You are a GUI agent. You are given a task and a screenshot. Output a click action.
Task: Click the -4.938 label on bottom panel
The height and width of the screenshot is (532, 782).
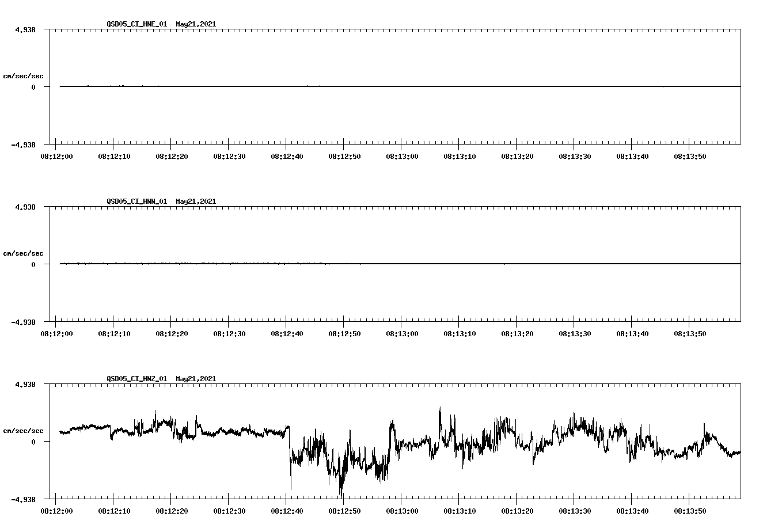coord(23,499)
